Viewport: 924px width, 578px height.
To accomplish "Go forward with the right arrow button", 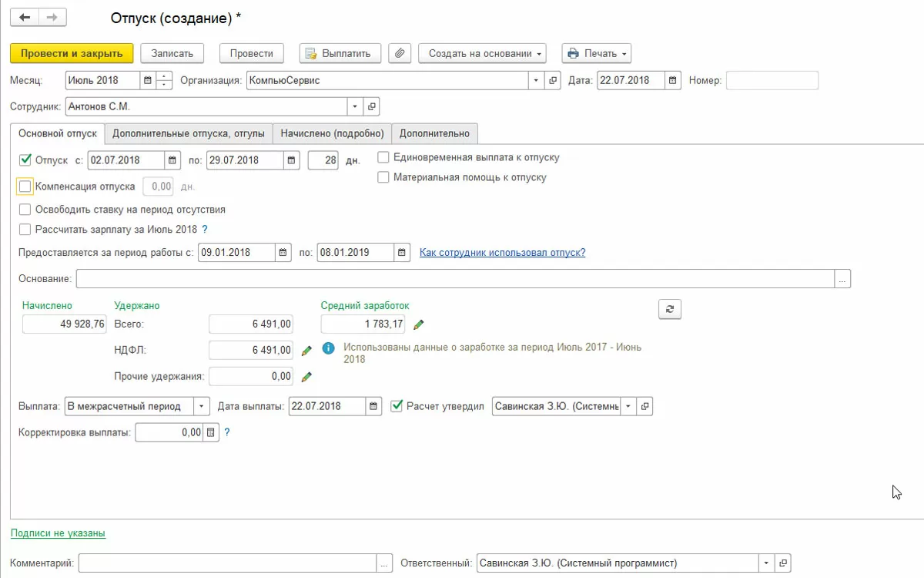I will [52, 17].
